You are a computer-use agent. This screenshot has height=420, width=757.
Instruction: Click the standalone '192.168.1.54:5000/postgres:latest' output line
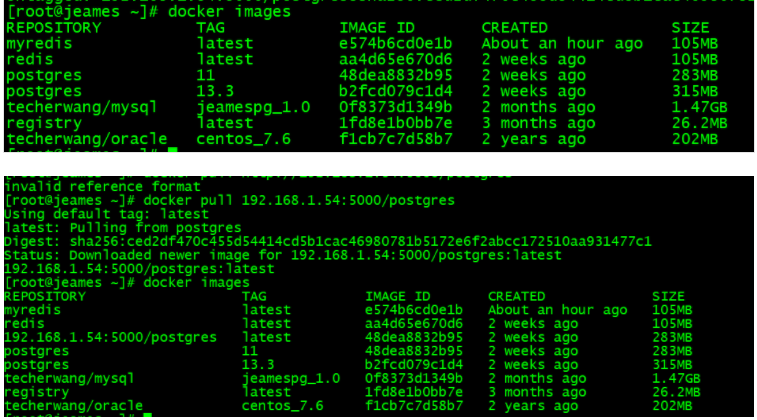point(140,268)
